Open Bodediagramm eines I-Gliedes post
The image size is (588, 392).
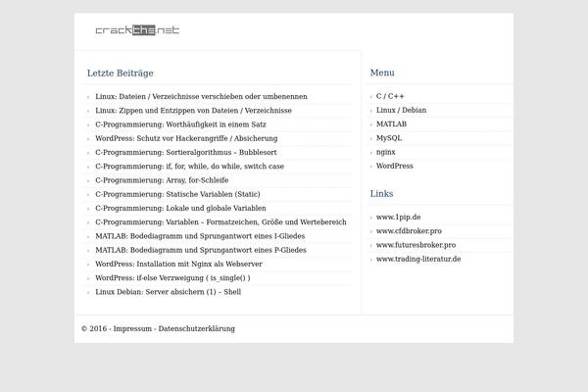[x=200, y=236]
